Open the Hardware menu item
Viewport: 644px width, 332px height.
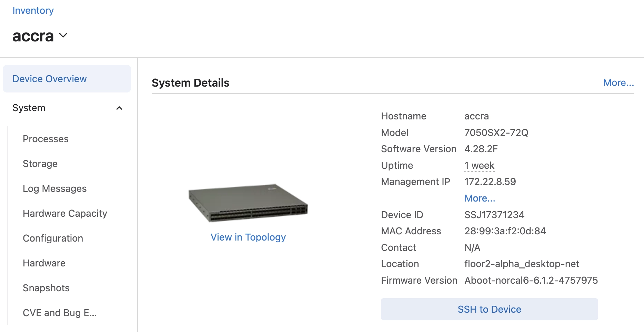pos(44,263)
